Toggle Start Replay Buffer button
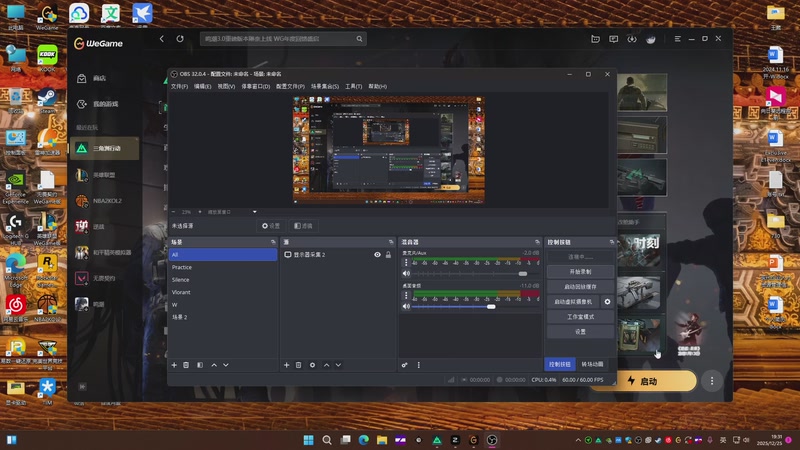 581,287
